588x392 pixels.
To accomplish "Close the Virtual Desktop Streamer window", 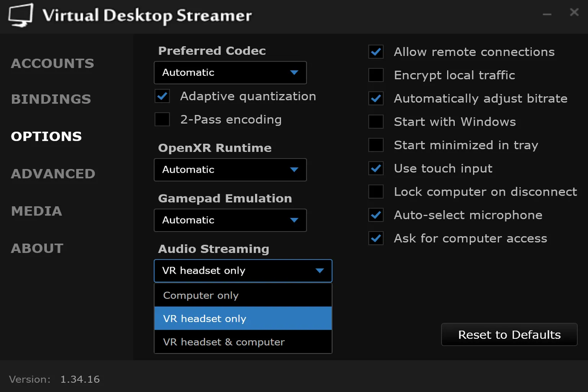I will (574, 12).
